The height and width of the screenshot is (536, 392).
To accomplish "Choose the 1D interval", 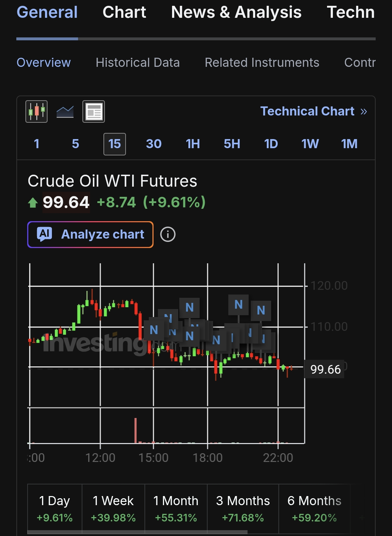I will tap(271, 144).
